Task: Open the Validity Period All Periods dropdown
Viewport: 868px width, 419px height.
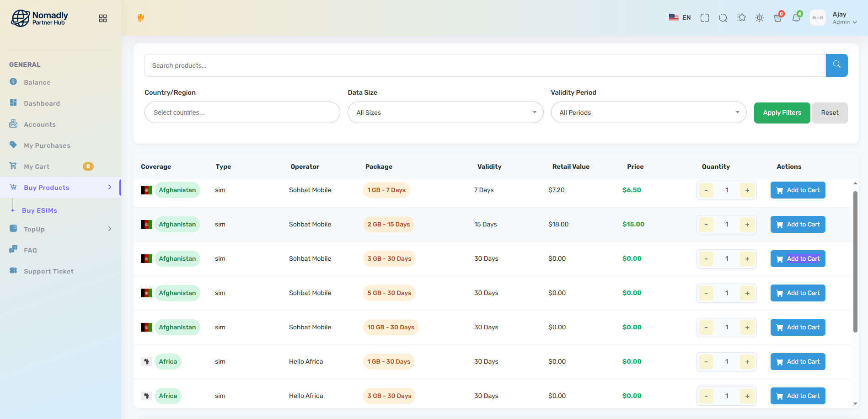Action: (x=648, y=113)
